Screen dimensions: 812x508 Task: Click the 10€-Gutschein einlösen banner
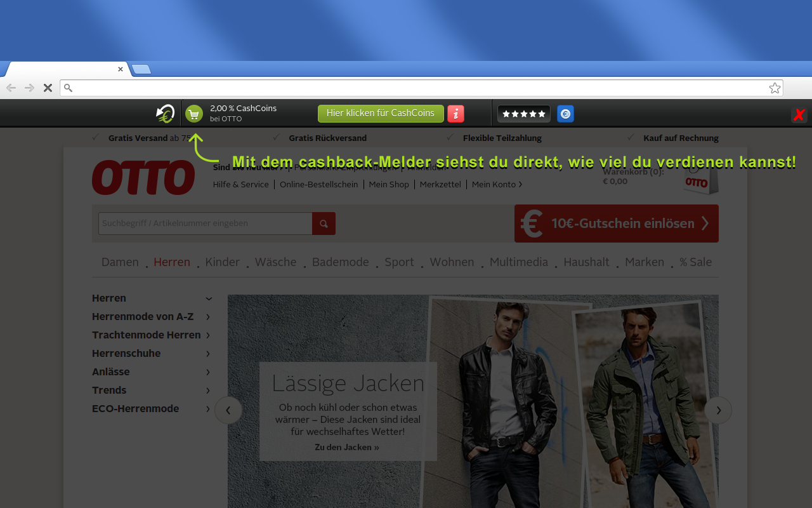coord(617,224)
